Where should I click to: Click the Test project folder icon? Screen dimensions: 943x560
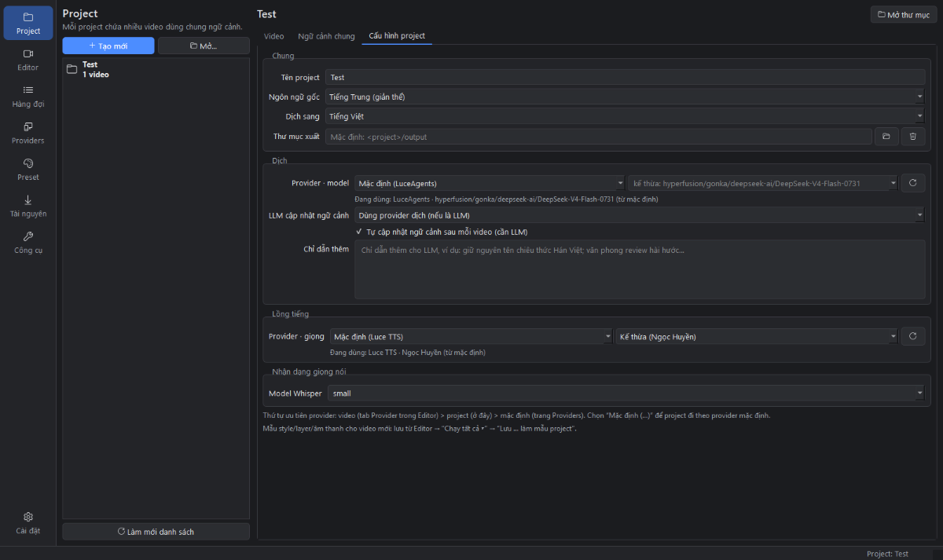click(72, 69)
